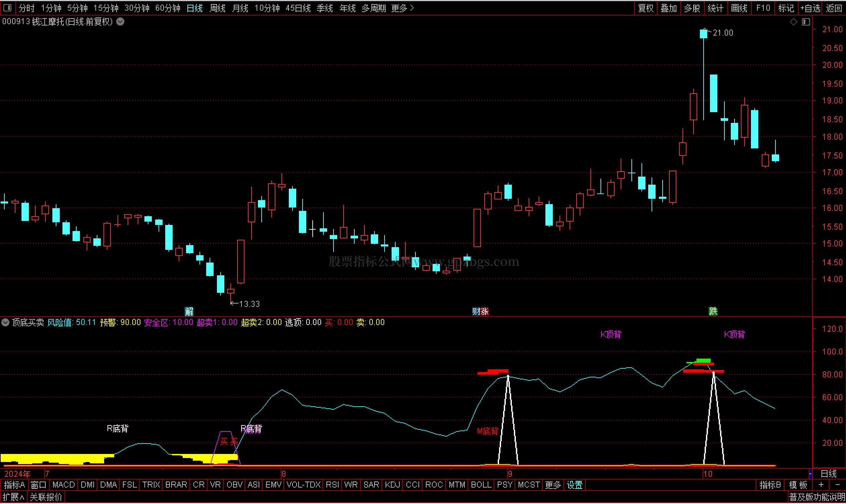The image size is (846, 504).
Task: Toggle 复权 price adjustment
Action: 646,8
